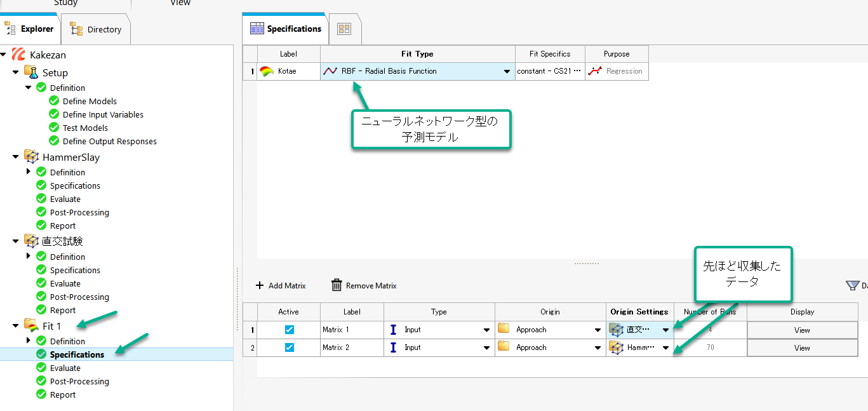Image resolution: width=868 pixels, height=411 pixels.
Task: Open Evaluate under 直交試験
Action: click(x=65, y=283)
